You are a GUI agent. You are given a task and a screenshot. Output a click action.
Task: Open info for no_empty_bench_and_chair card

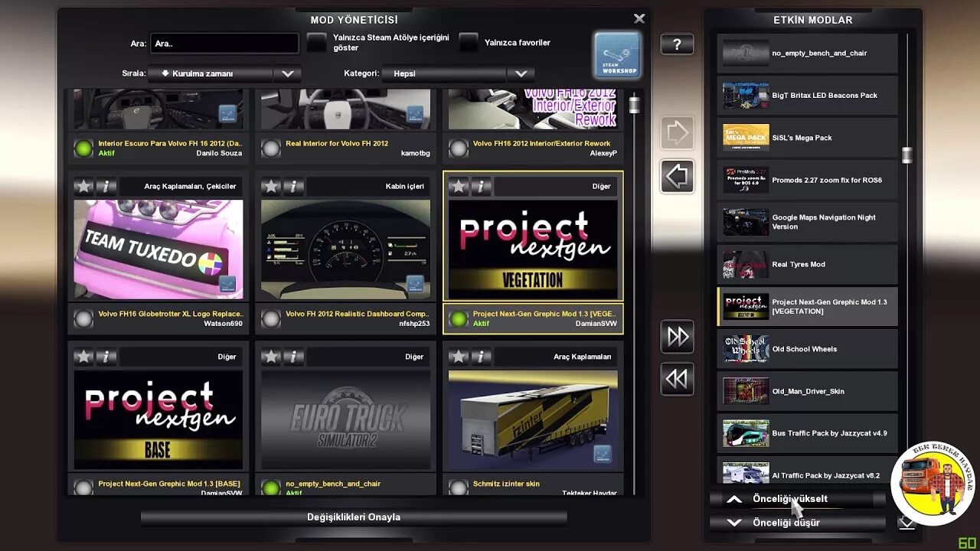point(294,357)
